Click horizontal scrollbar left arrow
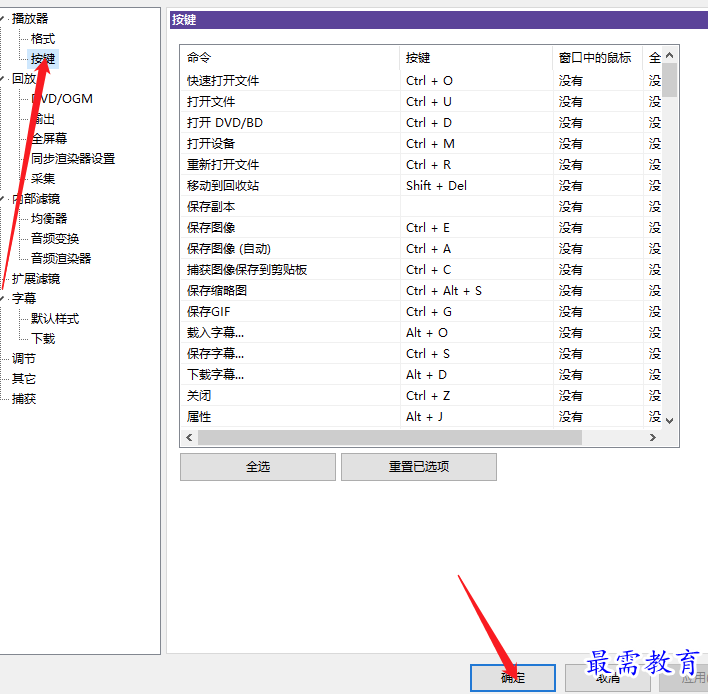 pos(189,437)
